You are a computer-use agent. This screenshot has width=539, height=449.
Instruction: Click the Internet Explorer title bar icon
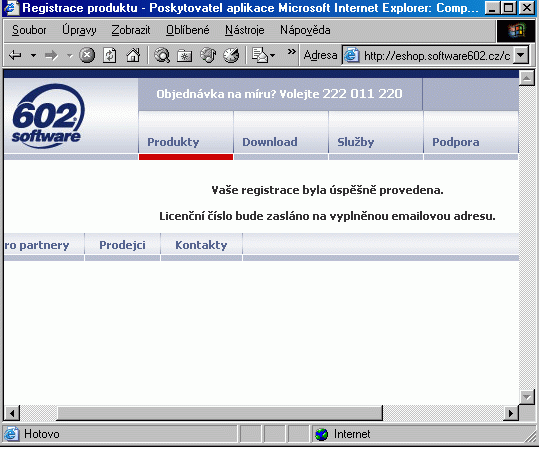point(11,8)
